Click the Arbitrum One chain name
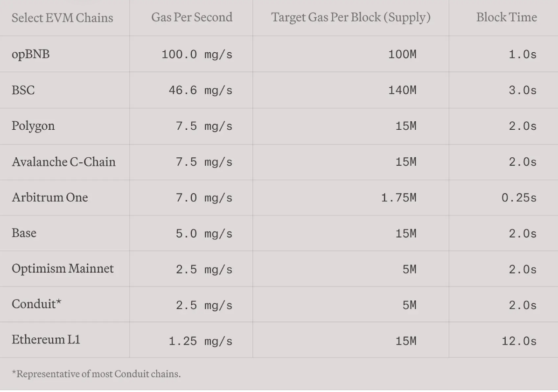558x392 pixels. 50,197
